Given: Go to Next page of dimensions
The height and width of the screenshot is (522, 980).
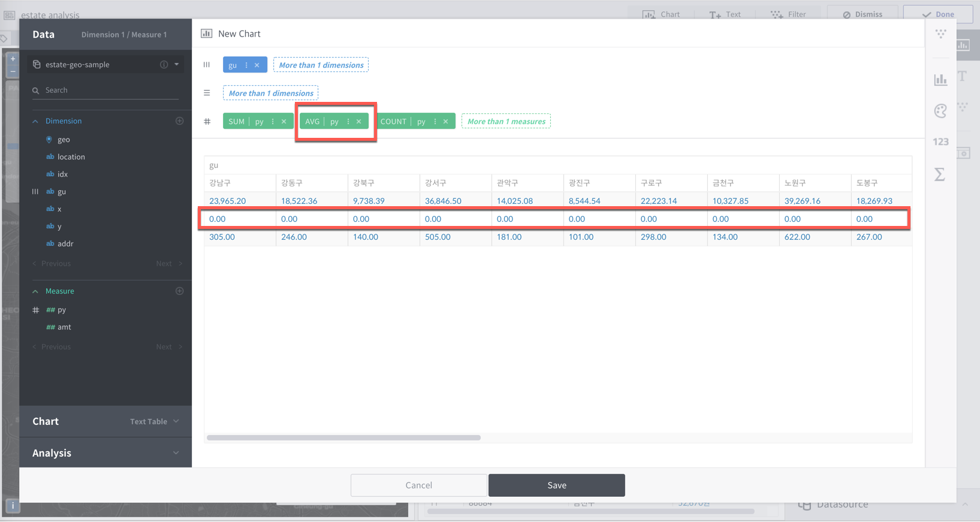Looking at the screenshot, I should click(169, 263).
